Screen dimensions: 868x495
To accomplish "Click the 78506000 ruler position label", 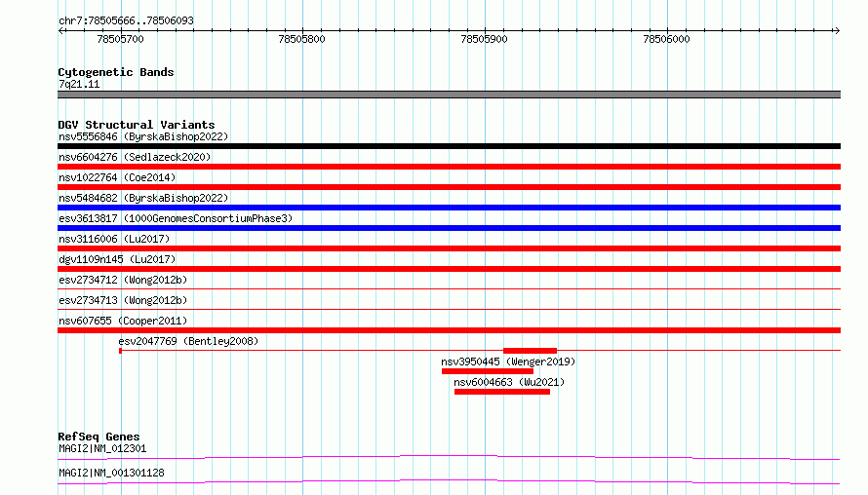I will coord(666,39).
